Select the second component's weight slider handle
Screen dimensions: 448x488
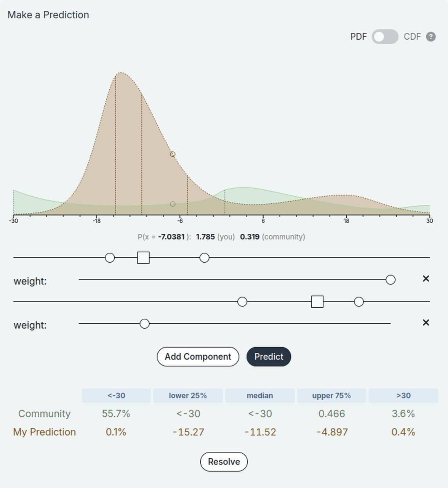(x=144, y=323)
